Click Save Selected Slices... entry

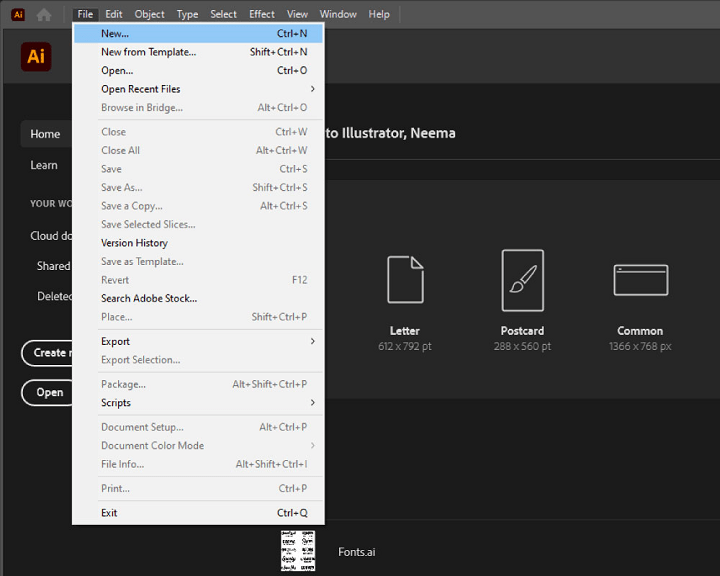point(198,224)
